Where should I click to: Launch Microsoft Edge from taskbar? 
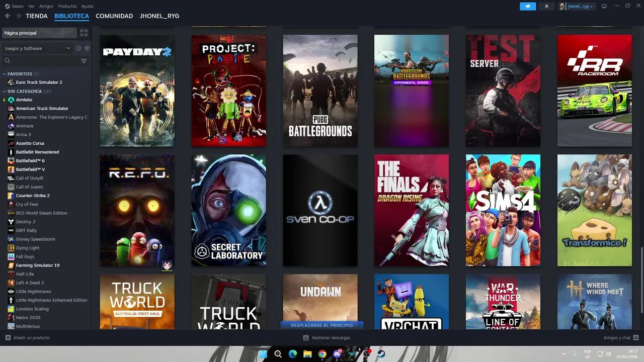point(292,354)
